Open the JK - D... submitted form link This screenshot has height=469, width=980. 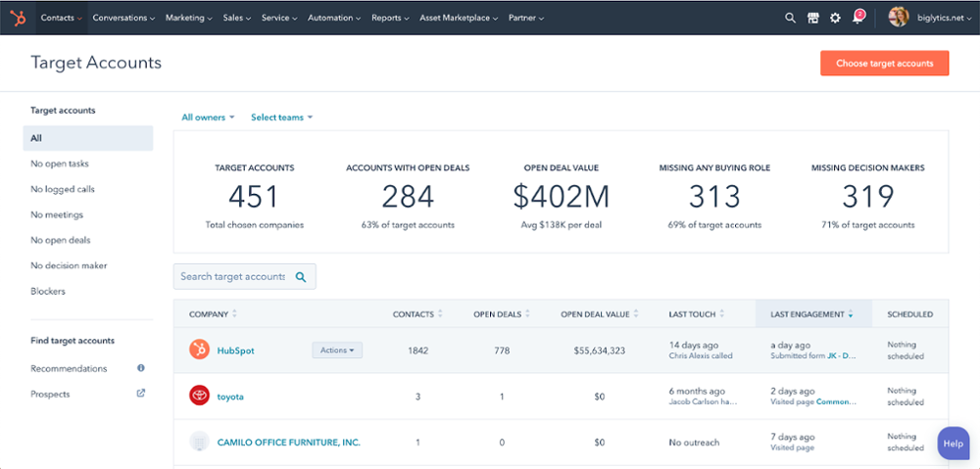click(x=842, y=356)
